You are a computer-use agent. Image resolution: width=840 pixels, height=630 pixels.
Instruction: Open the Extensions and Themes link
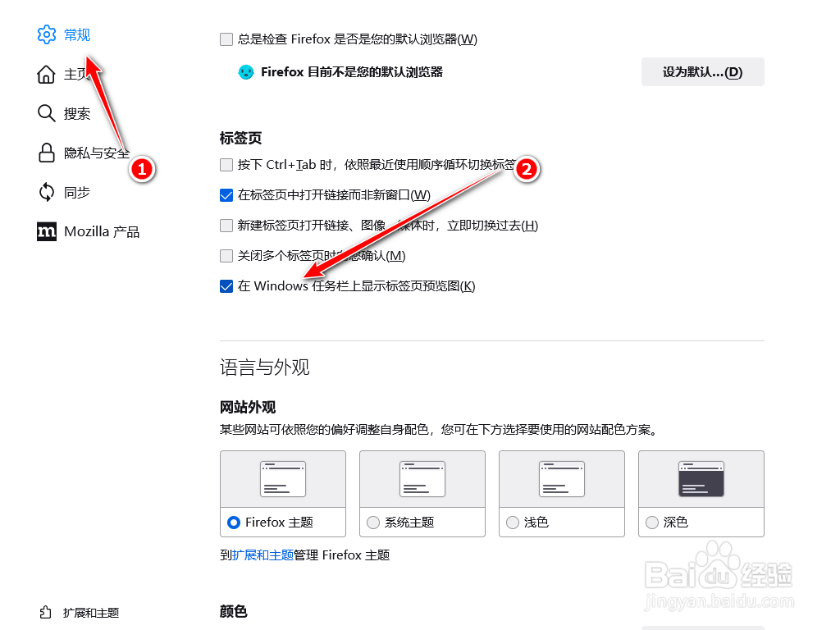point(262,555)
